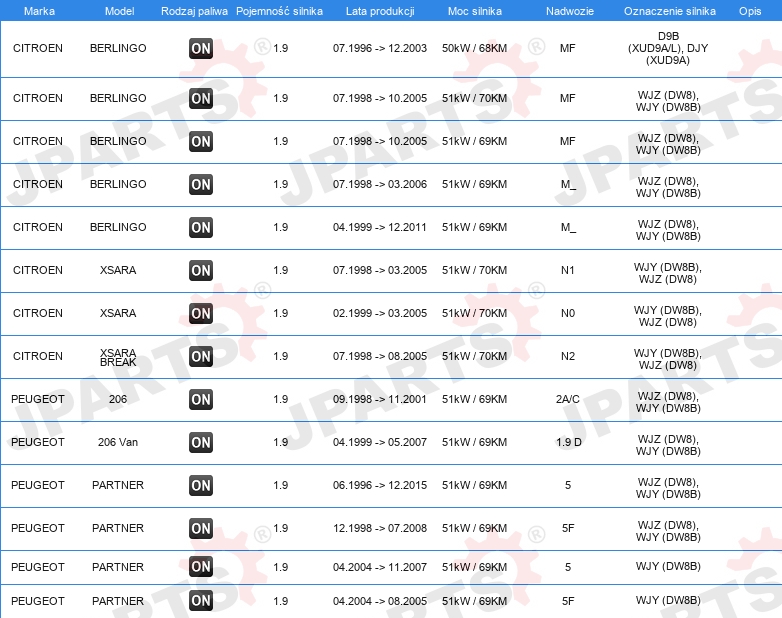Select the D9B (XUD9A/L), DJY engine code cell
The width and height of the screenshot is (782, 618).
(668, 48)
